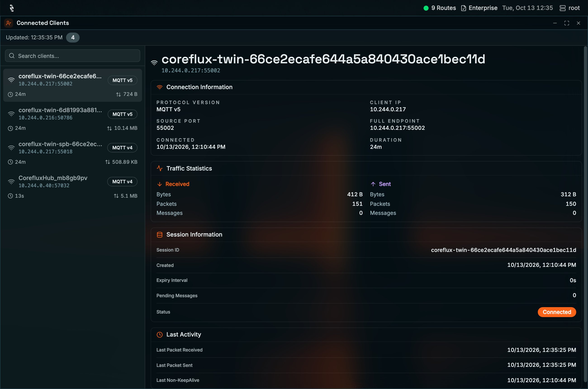
Task: Click the Traffic Statistics activity icon
Action: 159,168
